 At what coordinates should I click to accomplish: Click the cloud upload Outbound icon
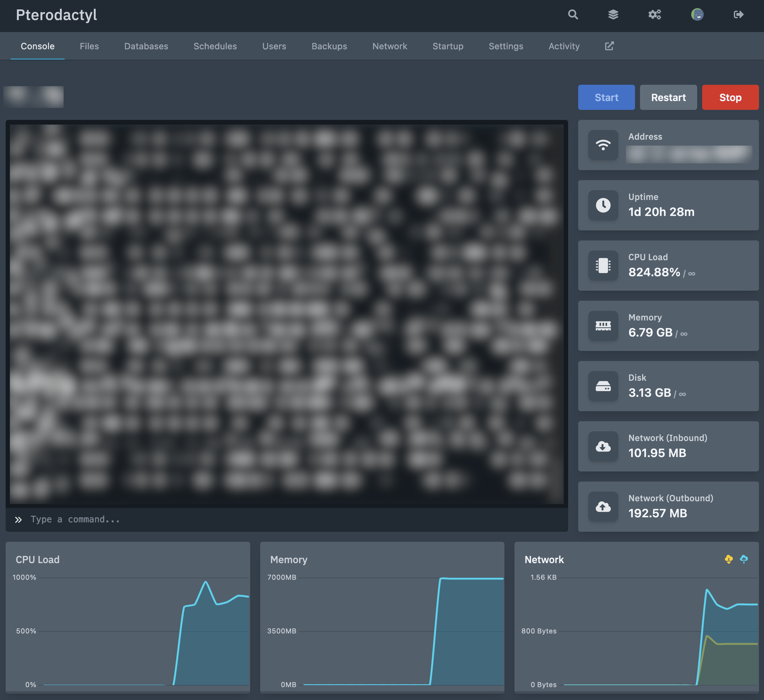click(603, 507)
